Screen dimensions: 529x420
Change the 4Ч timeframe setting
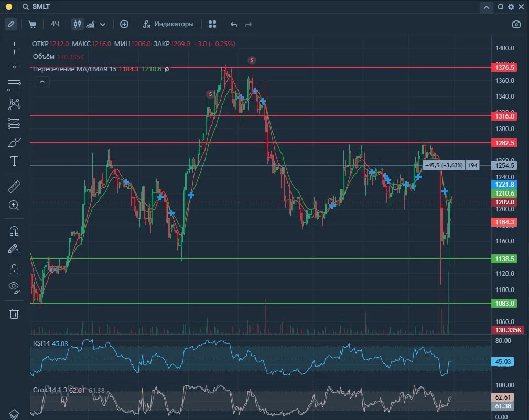(x=55, y=24)
